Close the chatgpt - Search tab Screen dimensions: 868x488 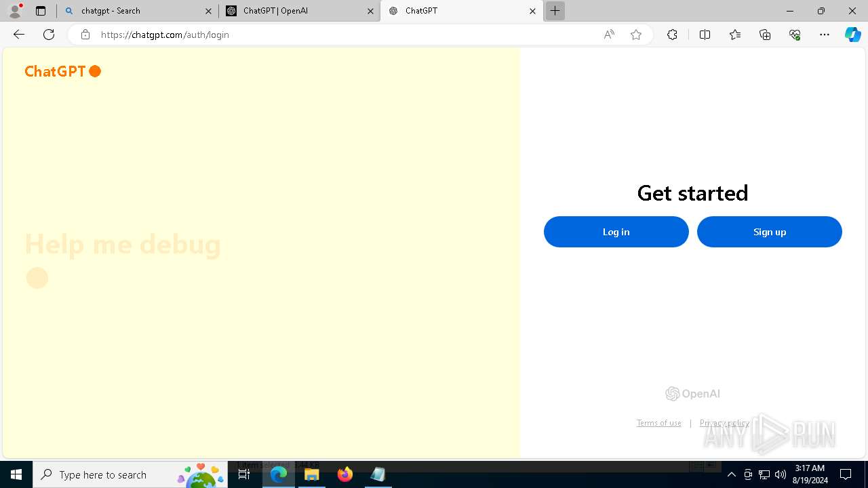(208, 11)
